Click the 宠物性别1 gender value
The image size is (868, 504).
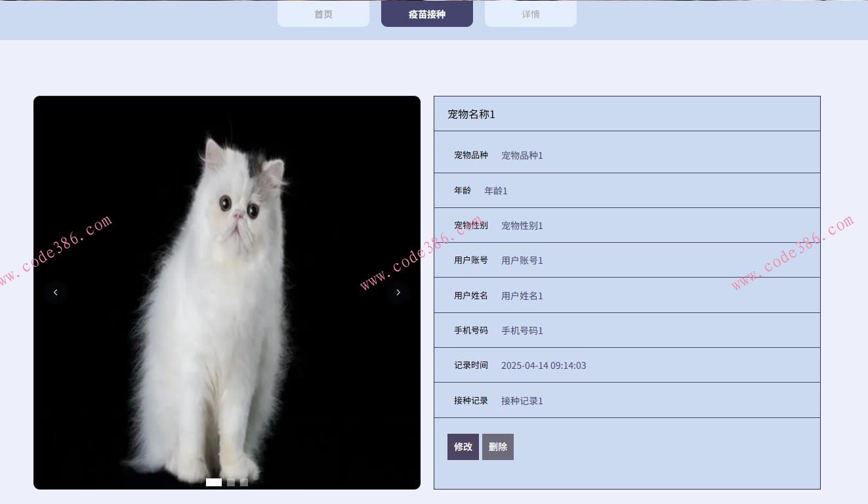point(521,225)
